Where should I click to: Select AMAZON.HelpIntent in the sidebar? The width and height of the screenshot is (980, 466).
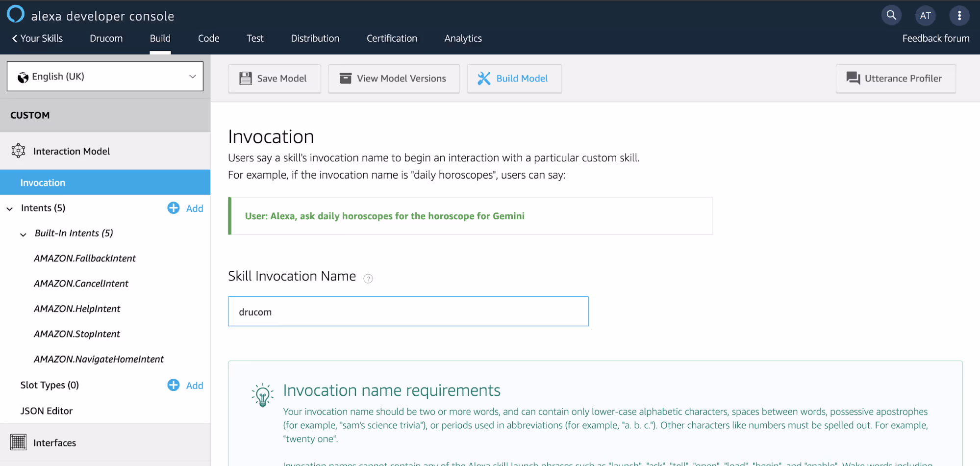[77, 309]
